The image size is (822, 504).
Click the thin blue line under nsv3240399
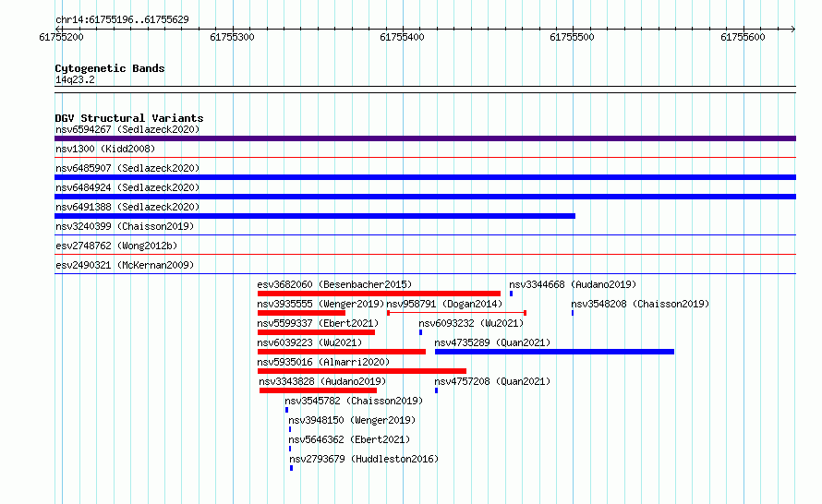[425, 234]
